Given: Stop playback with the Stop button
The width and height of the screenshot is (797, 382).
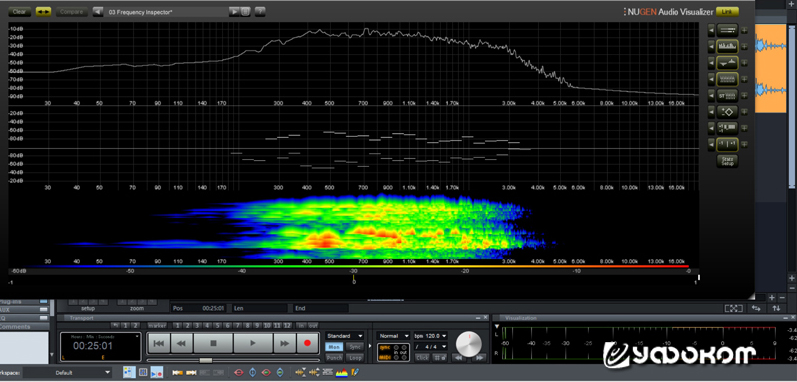Looking at the screenshot, I should click(x=214, y=343).
